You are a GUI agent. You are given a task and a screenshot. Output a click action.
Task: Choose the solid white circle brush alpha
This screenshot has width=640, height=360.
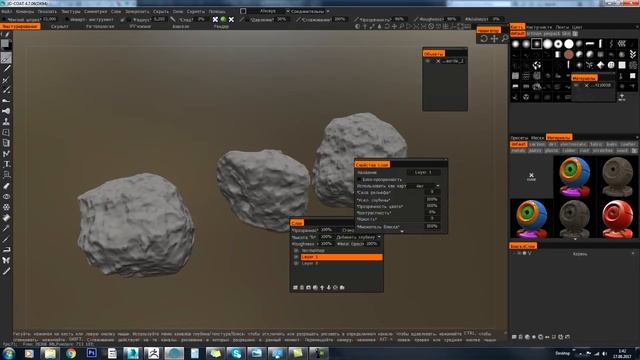click(569, 44)
